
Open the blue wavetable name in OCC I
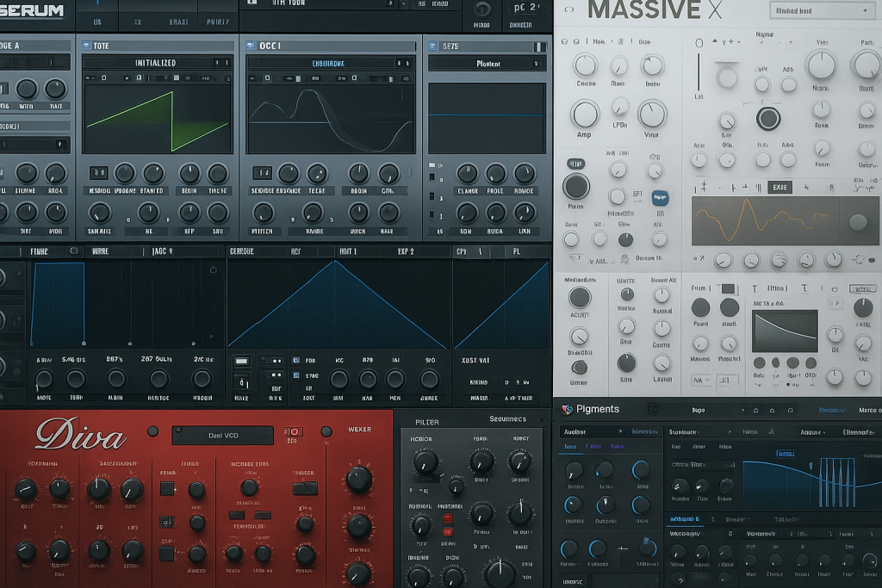[x=328, y=64]
